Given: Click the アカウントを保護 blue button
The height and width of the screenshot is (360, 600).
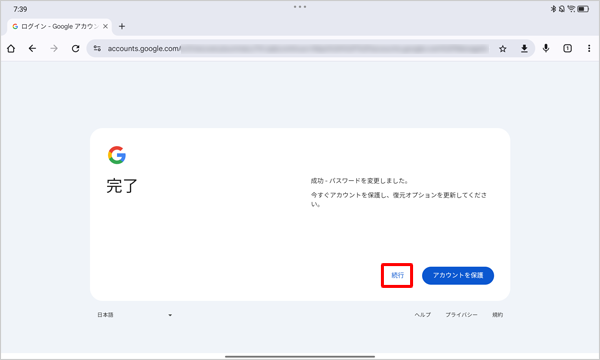Looking at the screenshot, I should 458,275.
